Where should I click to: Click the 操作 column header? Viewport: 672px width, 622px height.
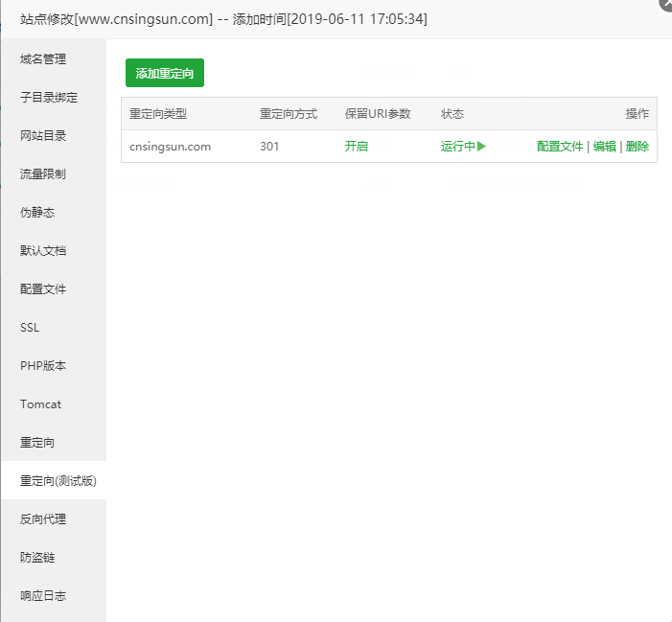pos(637,114)
